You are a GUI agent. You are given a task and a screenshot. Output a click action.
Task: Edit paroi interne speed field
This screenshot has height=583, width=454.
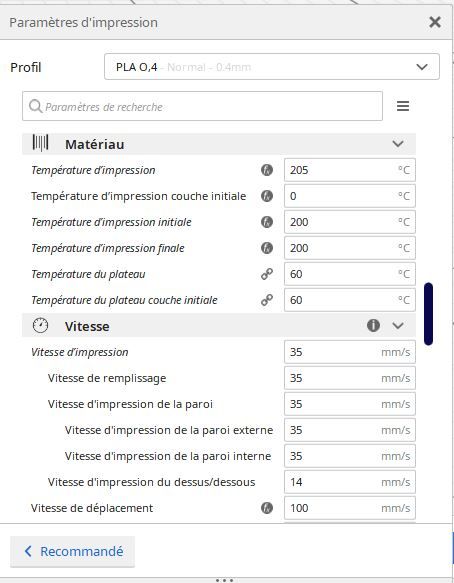click(x=350, y=456)
